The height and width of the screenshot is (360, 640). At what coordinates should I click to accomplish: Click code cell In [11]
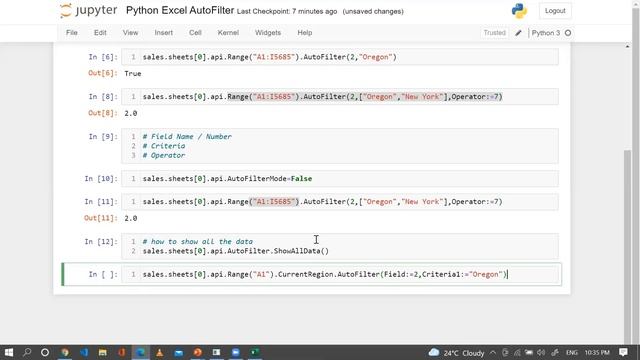[x=340, y=202]
